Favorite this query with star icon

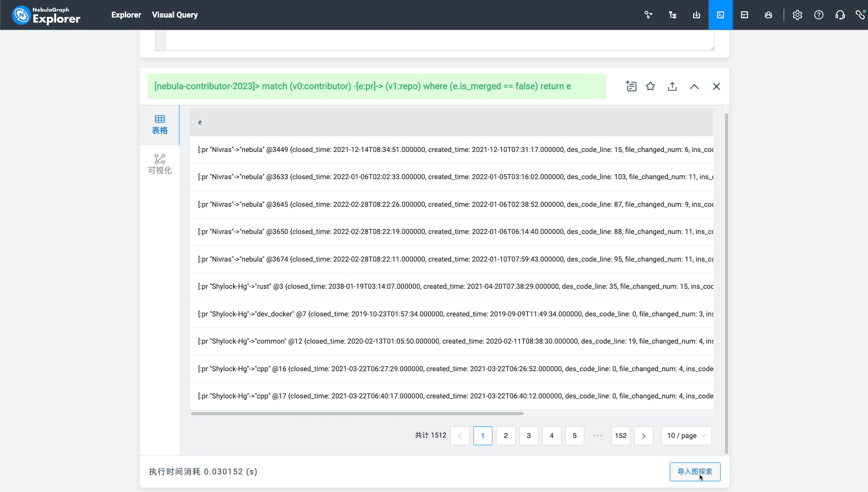(x=650, y=86)
